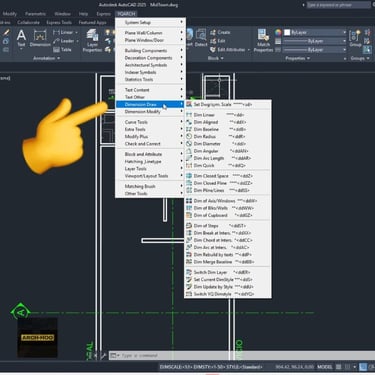
Task: Click the Leader button in the Annotation panel
Action: [x=65, y=41]
